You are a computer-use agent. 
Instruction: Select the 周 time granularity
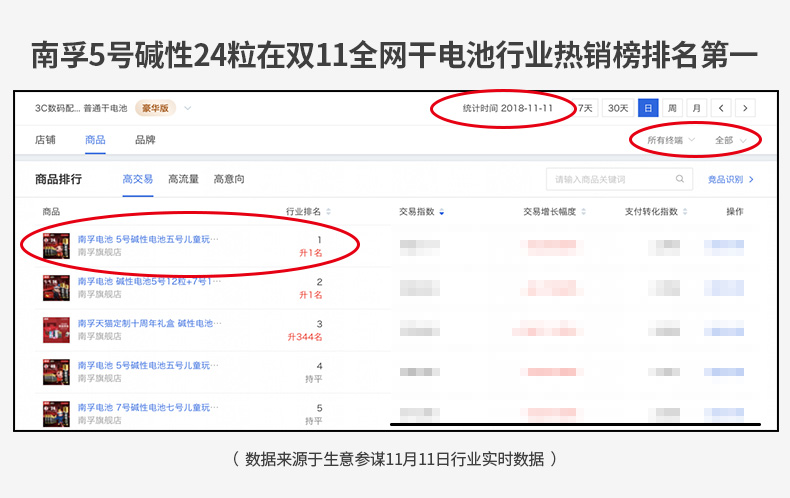[672, 108]
